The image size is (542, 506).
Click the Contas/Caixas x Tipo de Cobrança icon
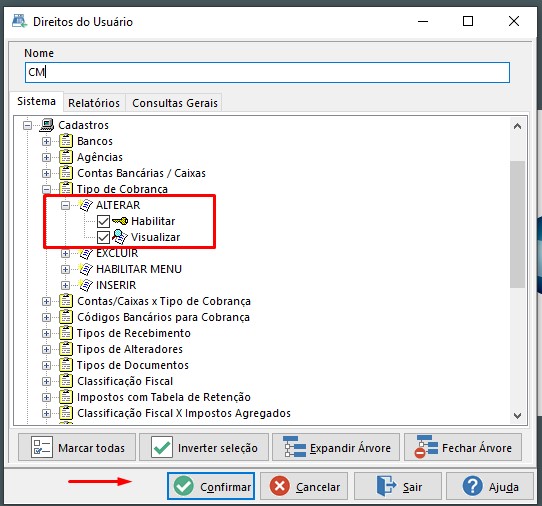point(66,301)
